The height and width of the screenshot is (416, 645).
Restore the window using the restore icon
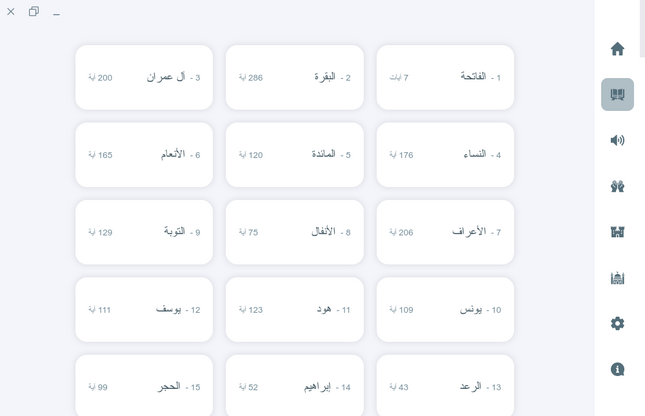[x=34, y=12]
